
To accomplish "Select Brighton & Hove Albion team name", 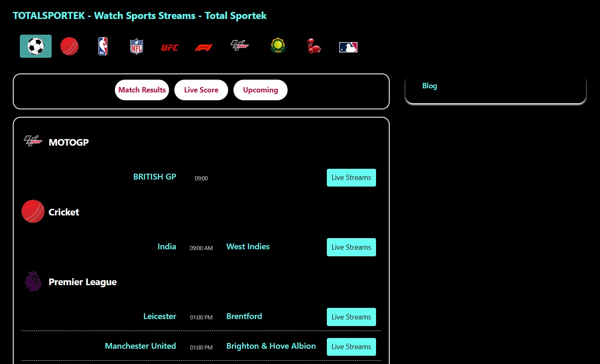I will coord(271,346).
